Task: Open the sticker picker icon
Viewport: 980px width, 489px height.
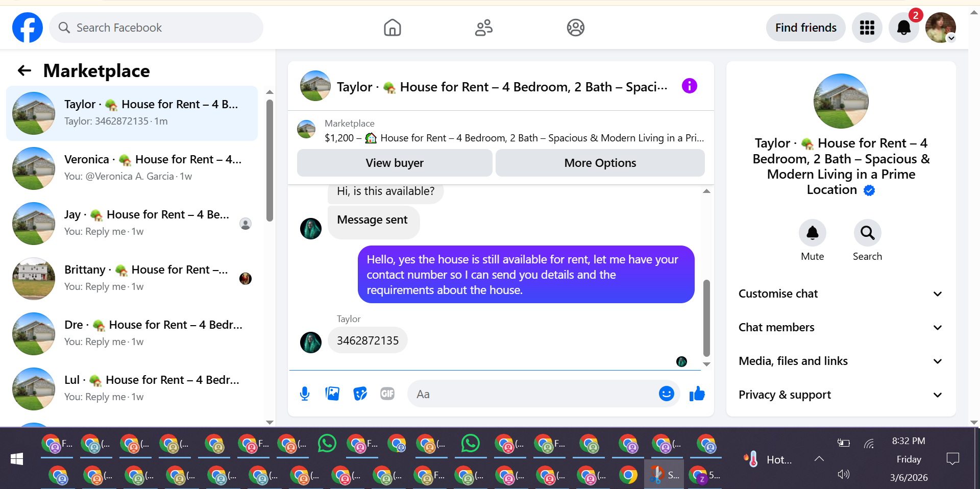Action: (x=360, y=394)
